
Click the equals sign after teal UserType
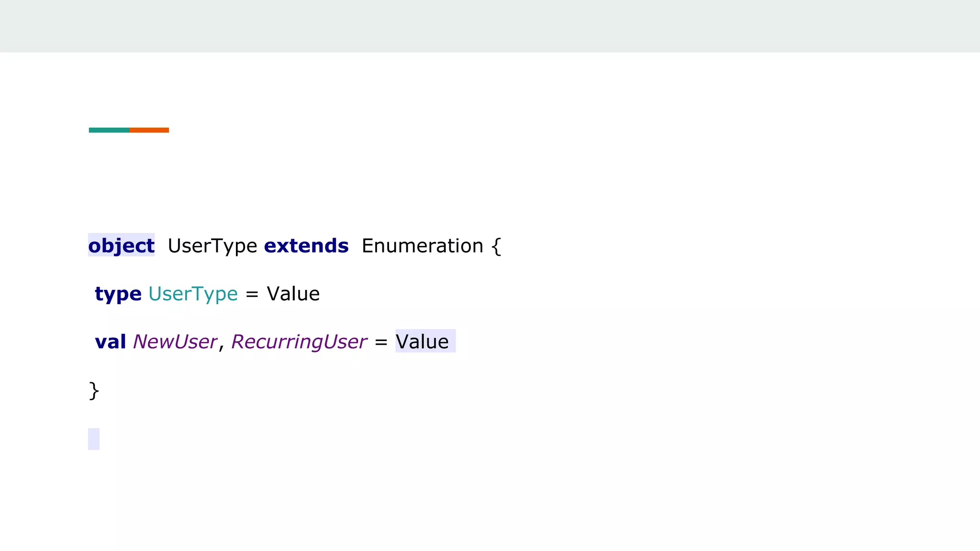click(x=252, y=294)
